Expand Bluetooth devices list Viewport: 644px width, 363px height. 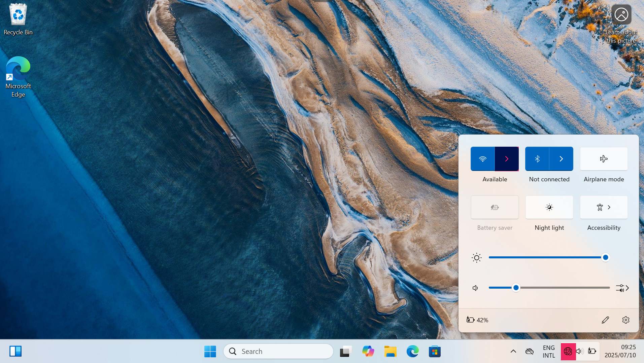[x=561, y=159]
